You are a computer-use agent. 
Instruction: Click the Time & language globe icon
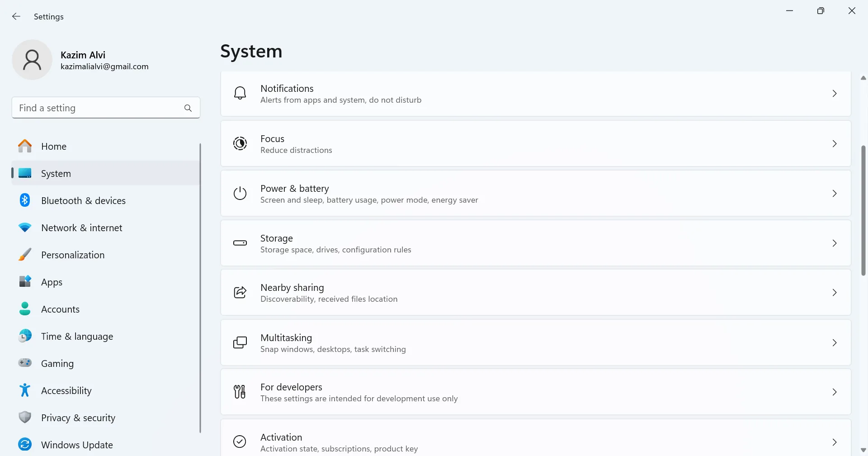[25, 336]
